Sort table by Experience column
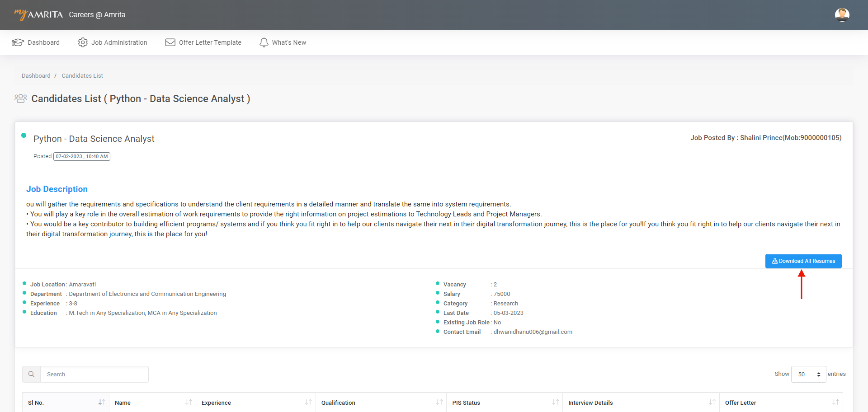The image size is (868, 412). [308, 402]
